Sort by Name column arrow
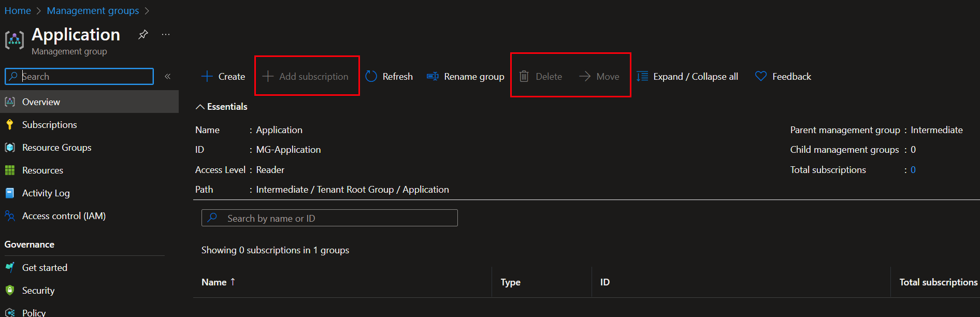Viewport: 980px width, 317px height. click(x=233, y=282)
